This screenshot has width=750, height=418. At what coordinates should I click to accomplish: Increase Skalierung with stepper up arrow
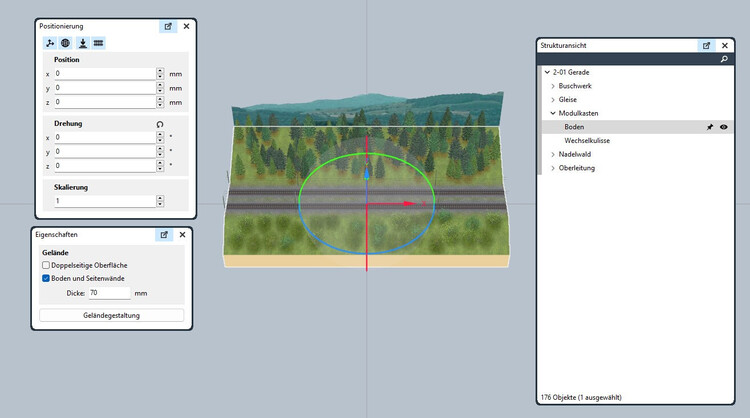tap(160, 198)
